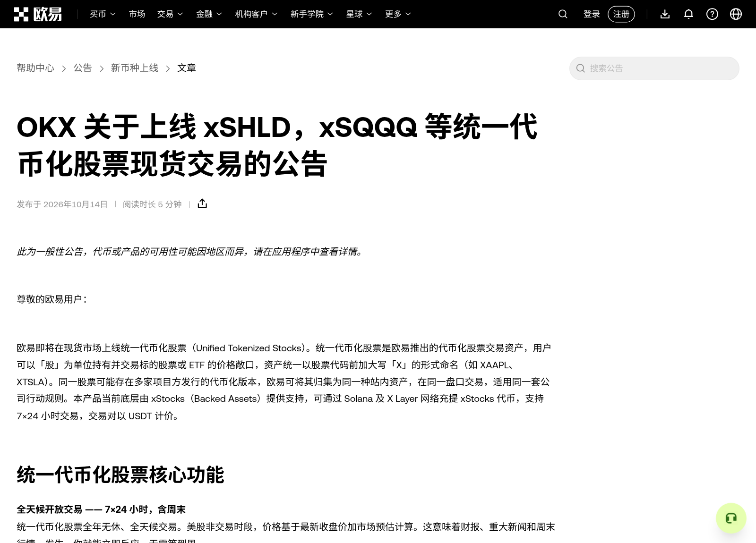Open the language globe icon
Image resolution: width=756 pixels, height=543 pixels.
736,14
